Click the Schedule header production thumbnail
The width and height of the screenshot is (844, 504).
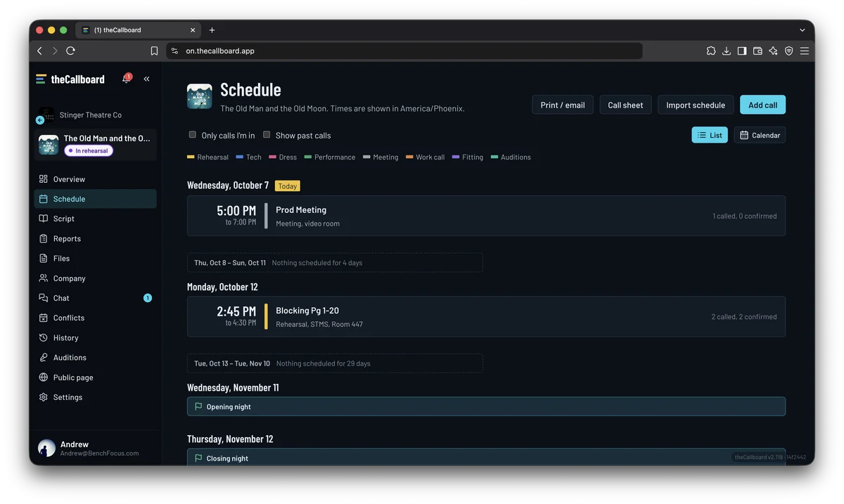coord(200,96)
